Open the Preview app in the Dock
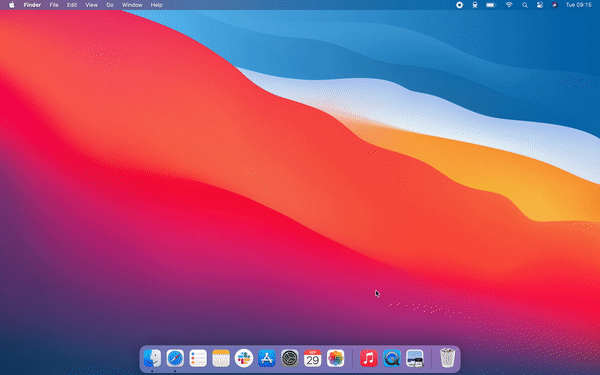 415,359
